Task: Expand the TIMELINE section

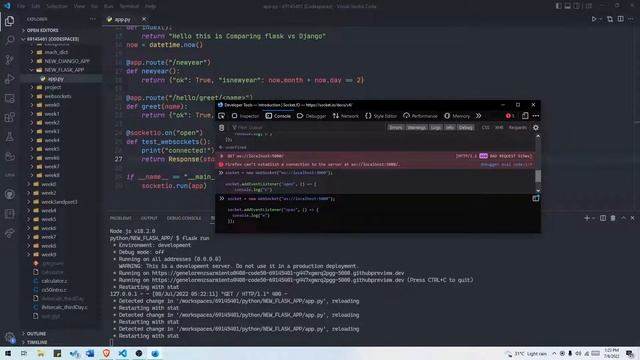Action: [62, 342]
